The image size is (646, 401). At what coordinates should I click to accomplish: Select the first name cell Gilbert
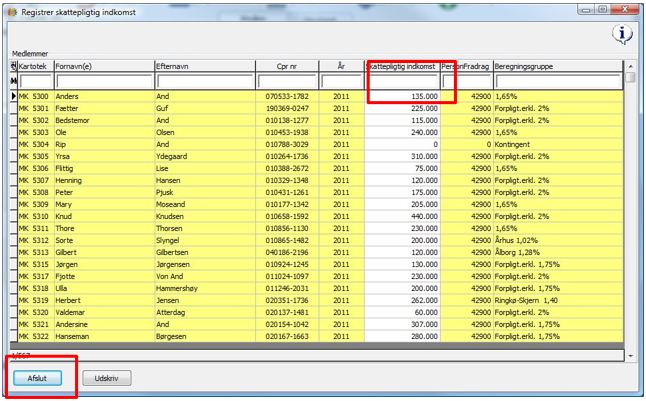coord(104,252)
